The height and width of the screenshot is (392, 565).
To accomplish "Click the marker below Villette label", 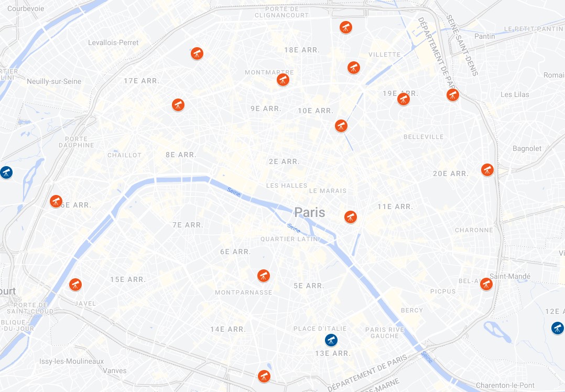I will click(353, 68).
